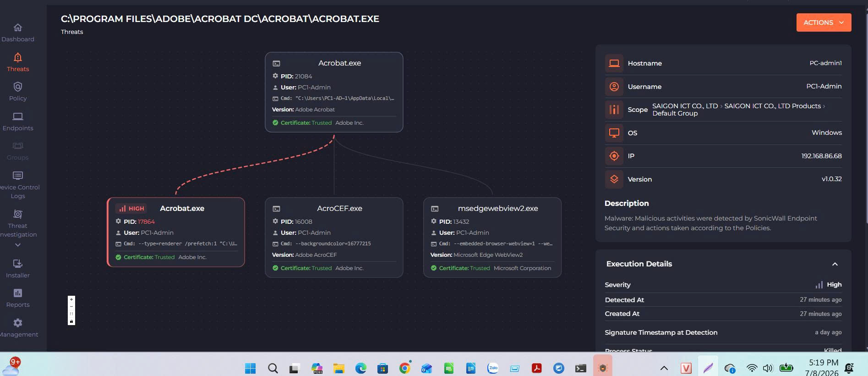868x376 pixels.
Task: Click Microsoft Corporation certificate text
Action: (522, 268)
